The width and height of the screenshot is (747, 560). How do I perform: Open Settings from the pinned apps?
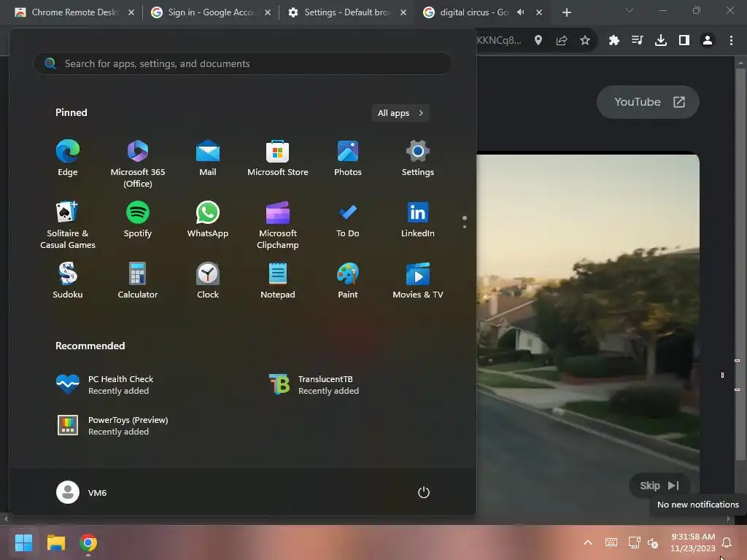(418, 158)
